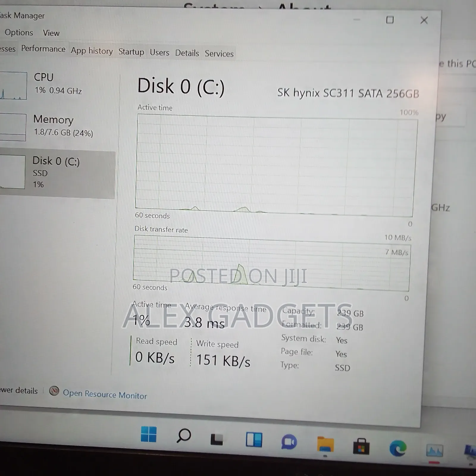Click the 3.8 ms response time value
Screen dimensions: 476x476
(x=204, y=322)
